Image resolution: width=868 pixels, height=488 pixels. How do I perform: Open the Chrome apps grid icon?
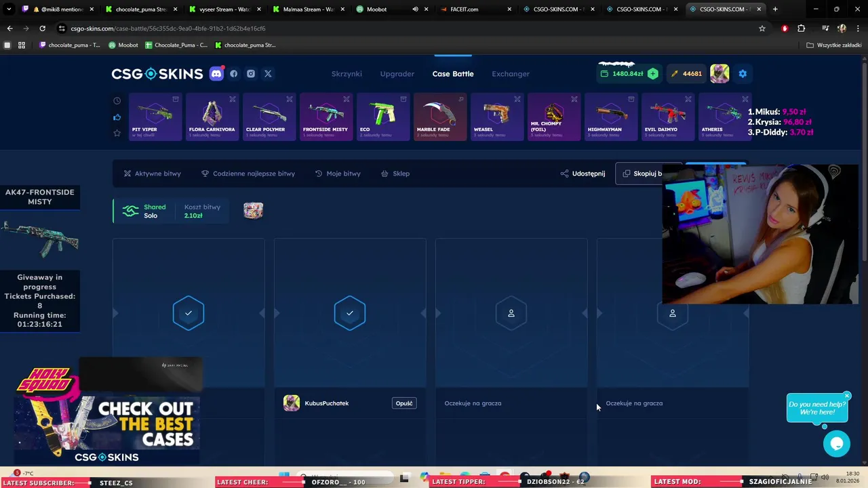click(x=22, y=45)
